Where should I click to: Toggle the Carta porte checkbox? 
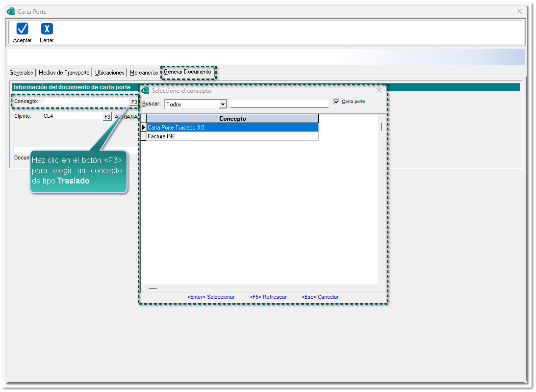click(x=336, y=102)
